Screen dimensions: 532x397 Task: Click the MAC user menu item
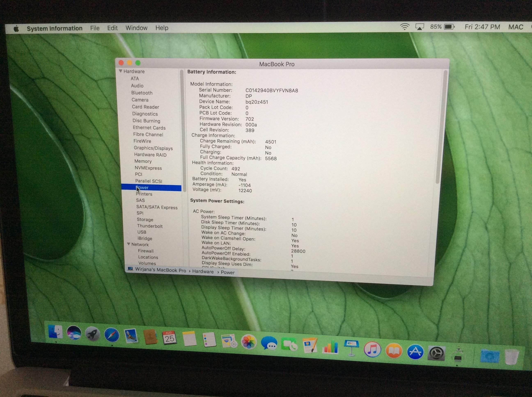tap(516, 27)
